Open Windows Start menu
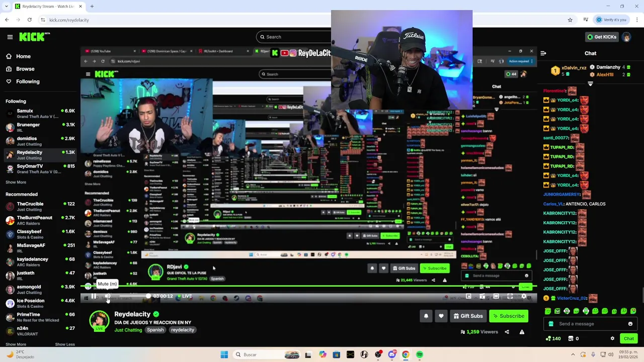Screen dimensions: 644x362 point(224,354)
